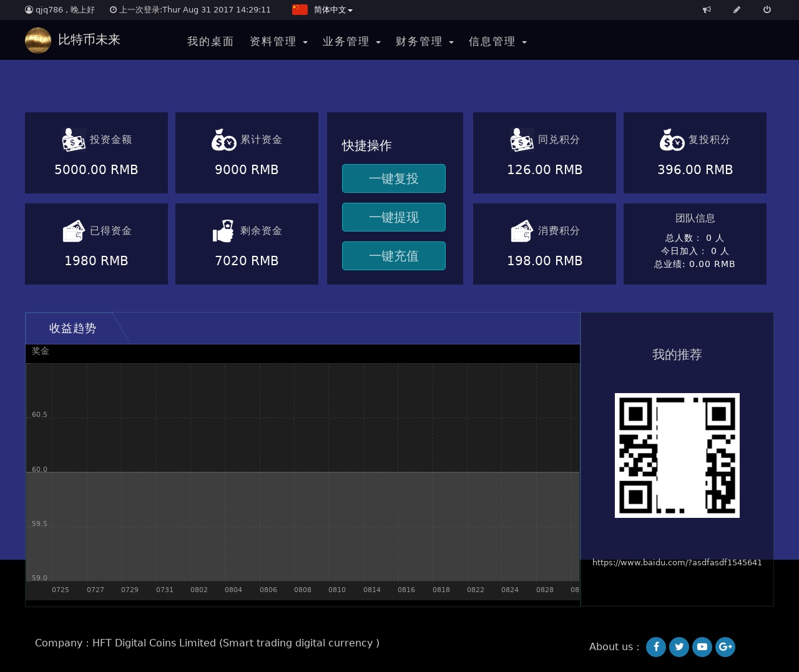Click the 总业绩 0.00 RMB line
This screenshot has width=799, height=672.
(695, 264)
